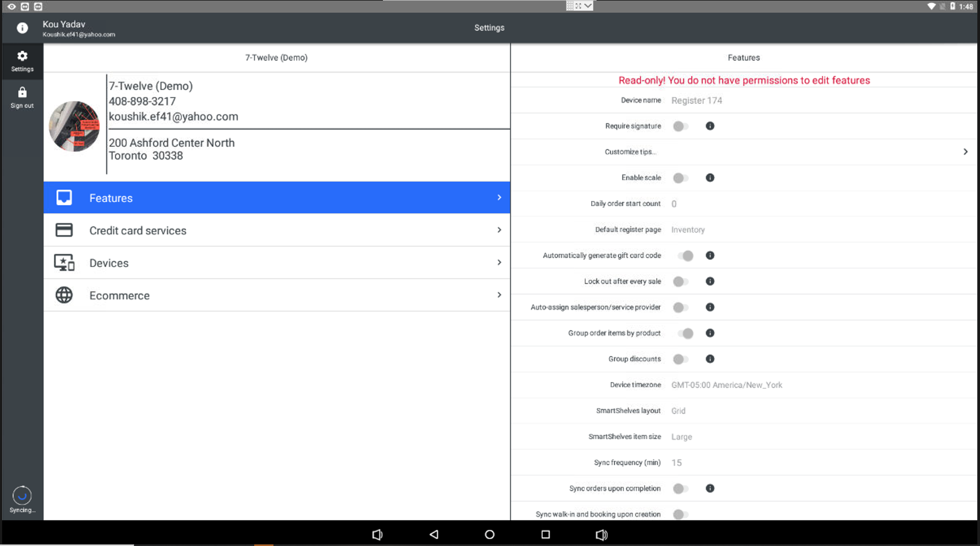Click the Ecommerce globe icon
This screenshot has width=980, height=546.
point(64,295)
